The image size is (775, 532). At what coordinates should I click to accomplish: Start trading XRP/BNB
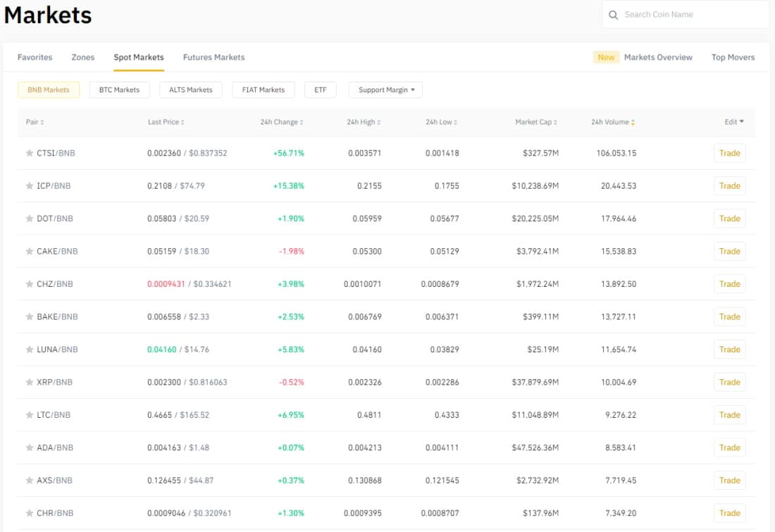pos(729,382)
